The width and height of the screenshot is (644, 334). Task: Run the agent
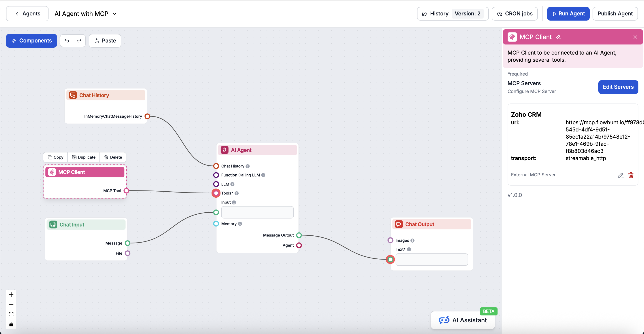(x=568, y=13)
